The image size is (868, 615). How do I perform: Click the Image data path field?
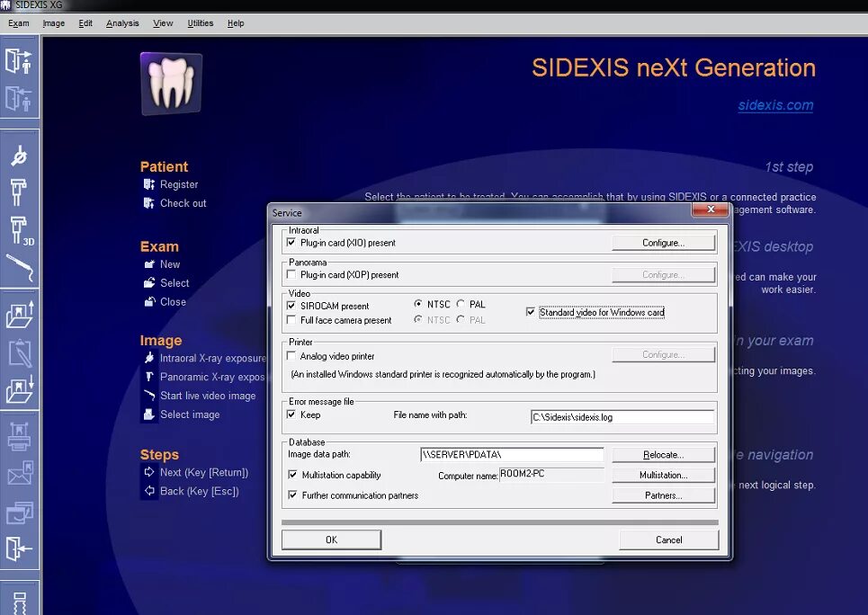[512, 454]
